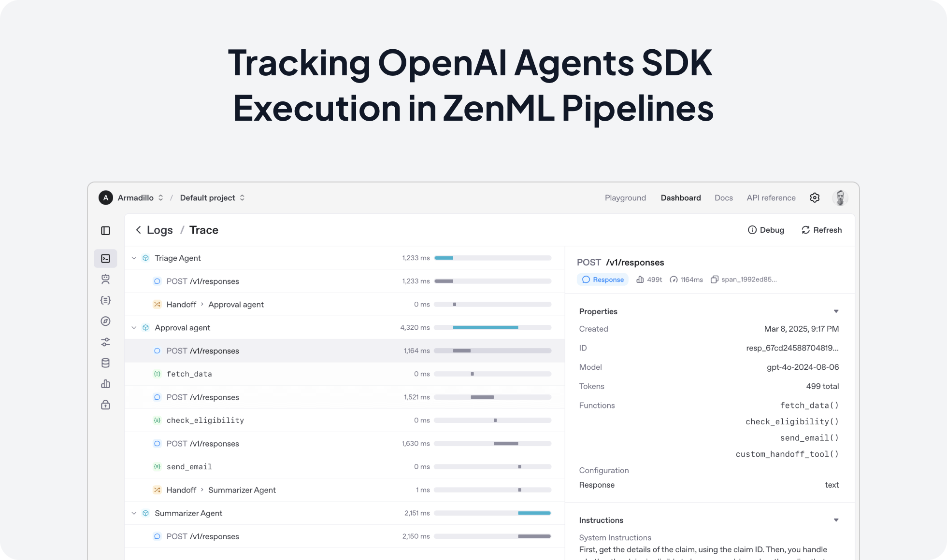Viewport: 947px width, 560px height.
Task: Open the Docs menu item
Action: pos(723,197)
